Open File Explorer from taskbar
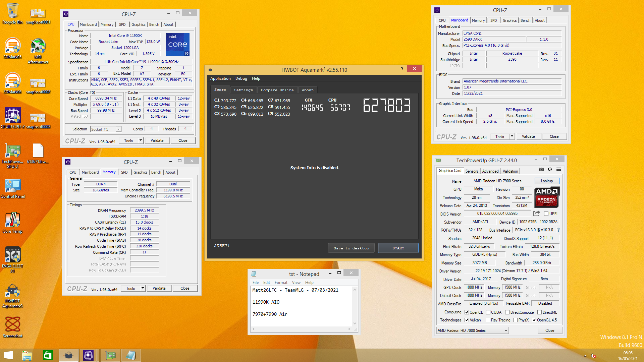Image resolution: width=644 pixels, height=362 pixels. point(27,355)
